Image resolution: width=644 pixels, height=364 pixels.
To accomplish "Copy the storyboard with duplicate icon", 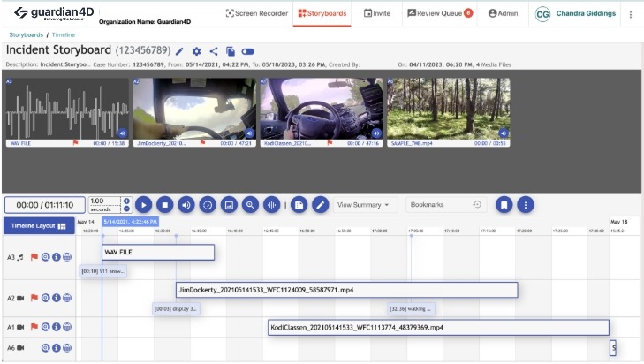I will coord(231,51).
